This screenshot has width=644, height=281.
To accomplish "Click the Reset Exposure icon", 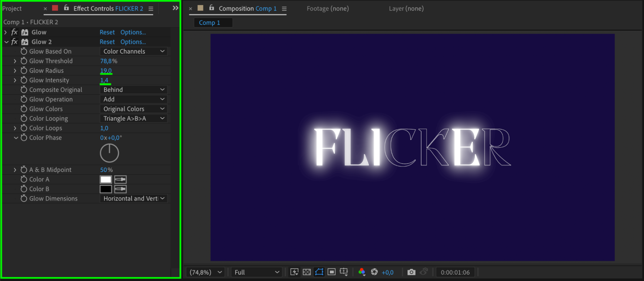I will coord(374,272).
